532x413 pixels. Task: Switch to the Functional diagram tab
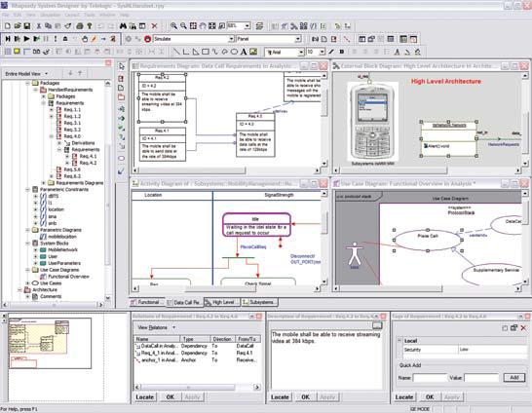click(x=148, y=302)
